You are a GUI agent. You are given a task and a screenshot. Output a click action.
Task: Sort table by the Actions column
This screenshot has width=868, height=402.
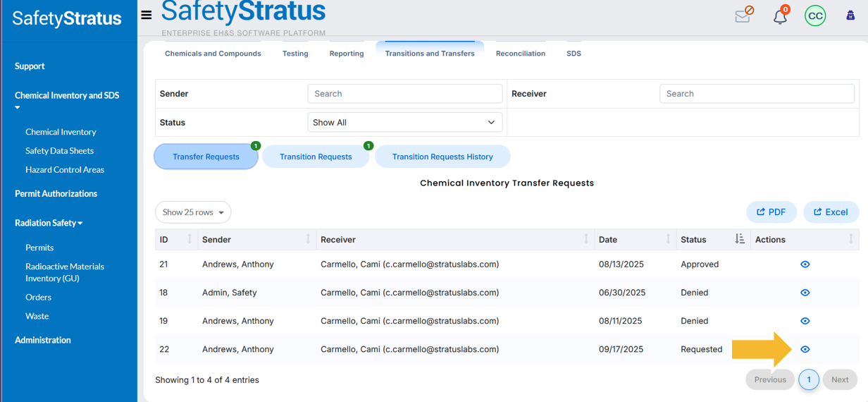[805, 240]
